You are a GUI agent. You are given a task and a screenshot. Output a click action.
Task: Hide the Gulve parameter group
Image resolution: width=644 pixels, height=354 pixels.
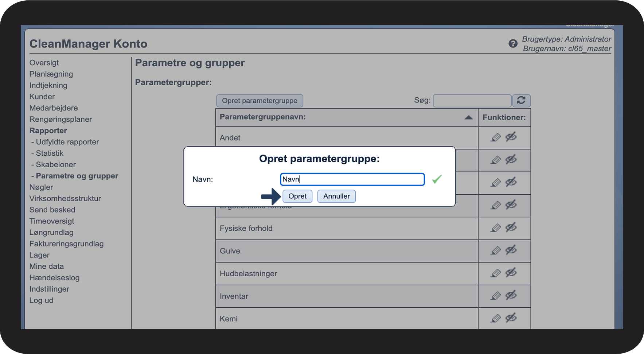tap(511, 250)
